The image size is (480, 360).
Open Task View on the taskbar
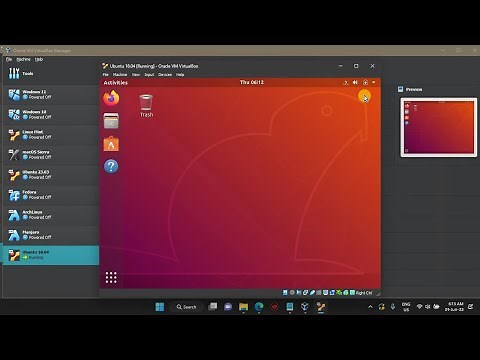(x=212, y=307)
